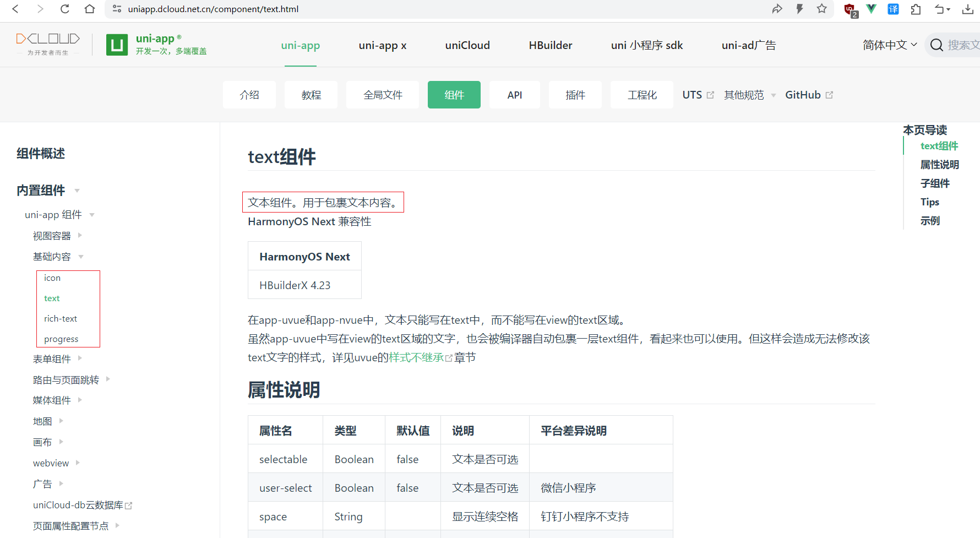Expand the webview tree node
The image size is (980, 538).
point(78,463)
